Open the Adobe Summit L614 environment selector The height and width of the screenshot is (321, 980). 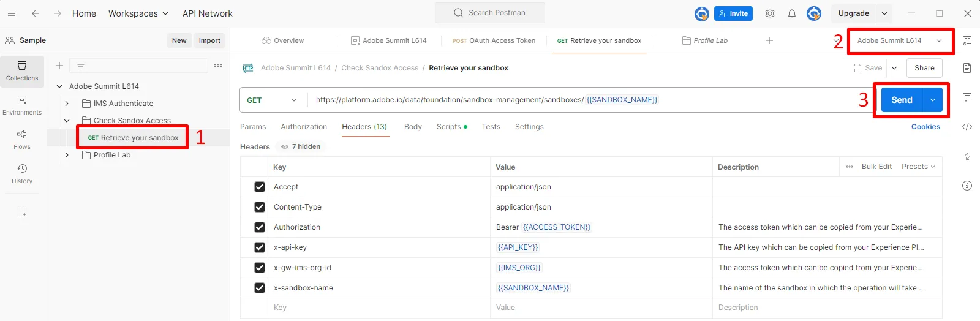click(x=899, y=40)
